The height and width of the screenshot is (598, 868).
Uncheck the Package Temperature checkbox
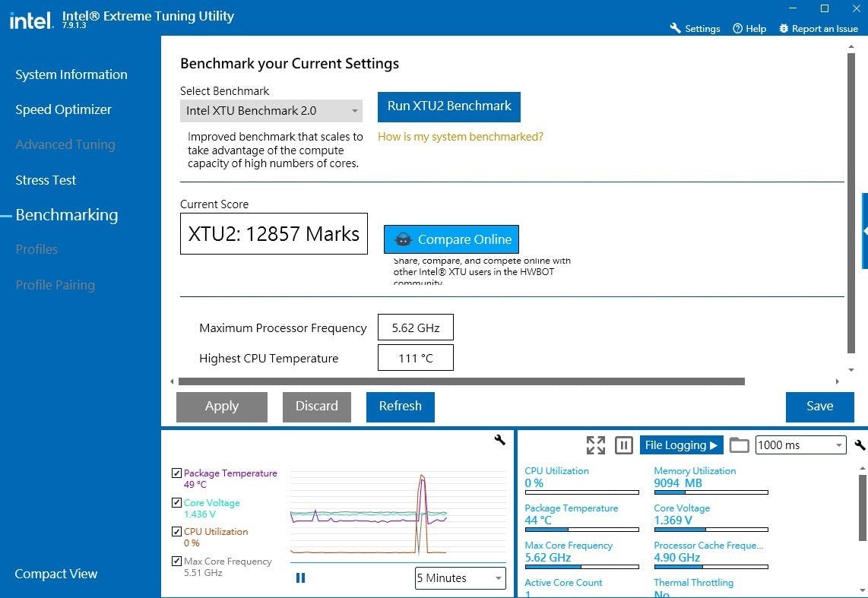[x=177, y=473]
